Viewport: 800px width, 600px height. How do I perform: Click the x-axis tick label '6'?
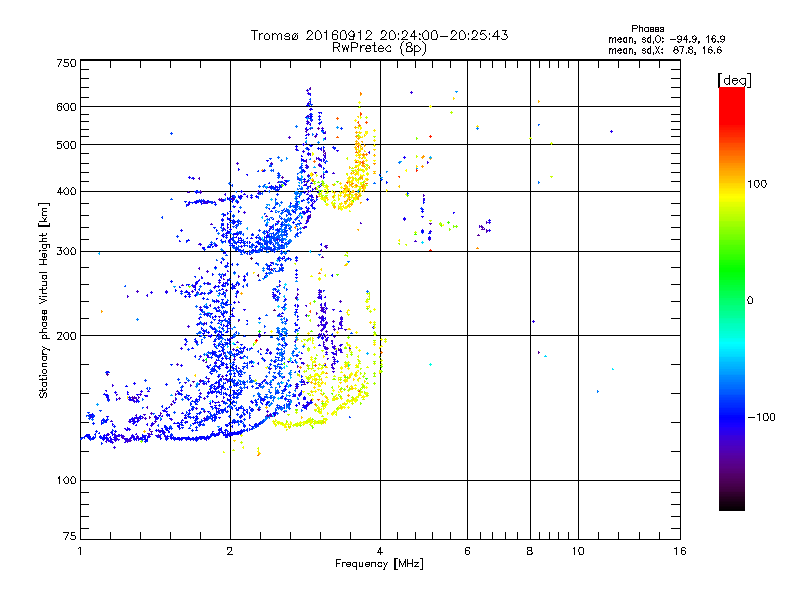tap(467, 551)
